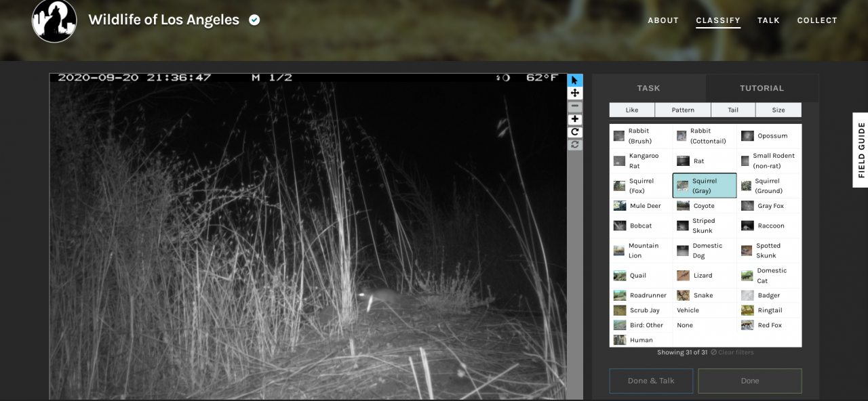The height and width of the screenshot is (401, 868).
Task: Select the Bird: Other option
Action: coord(641,325)
